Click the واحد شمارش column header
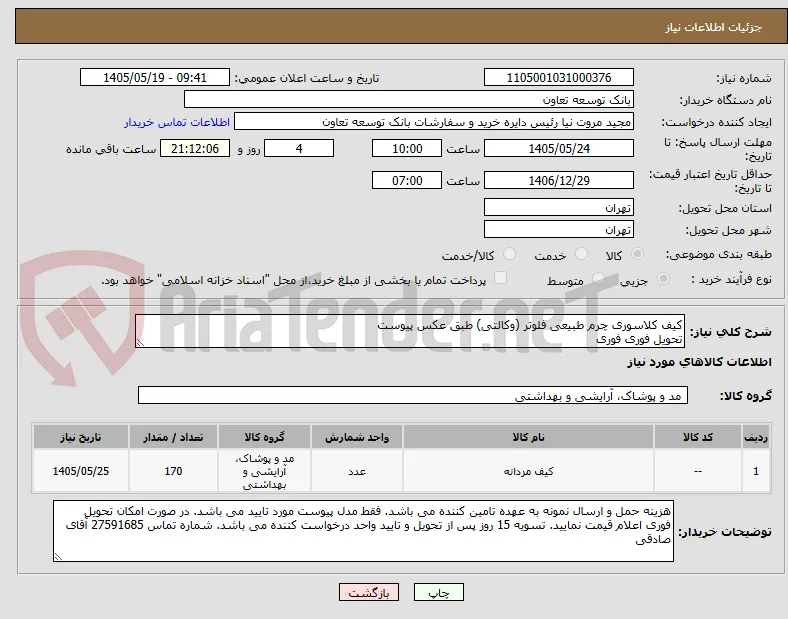This screenshot has height=619, width=788. click(357, 437)
